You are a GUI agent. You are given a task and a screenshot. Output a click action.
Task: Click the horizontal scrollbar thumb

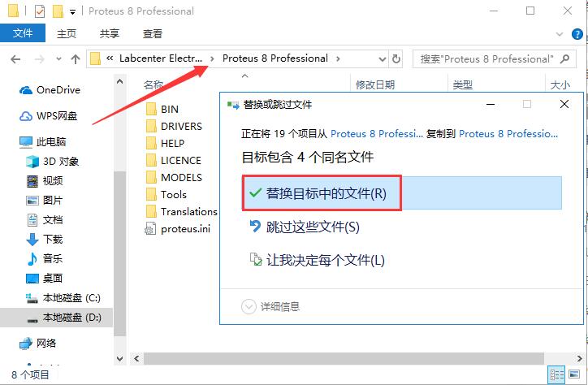pos(344,358)
